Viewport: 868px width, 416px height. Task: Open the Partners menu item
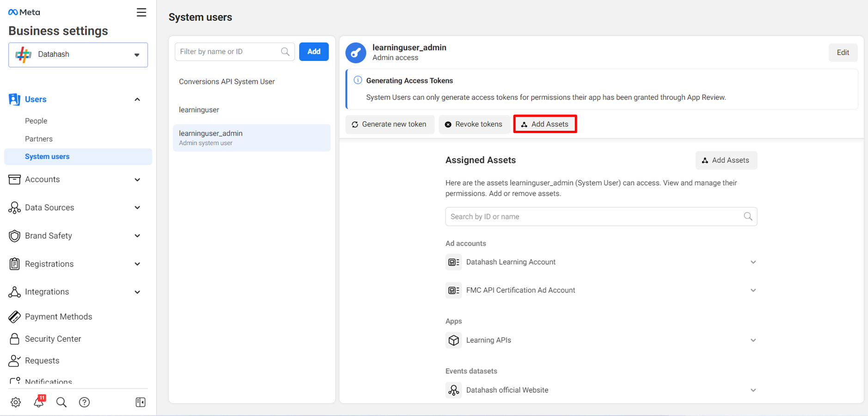[39, 139]
